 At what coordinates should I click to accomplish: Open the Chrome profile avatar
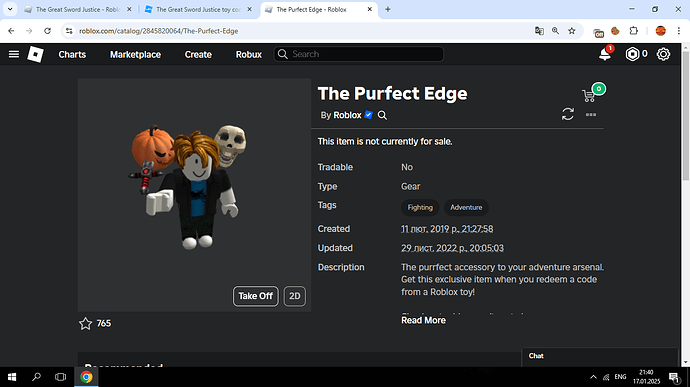[x=661, y=31]
